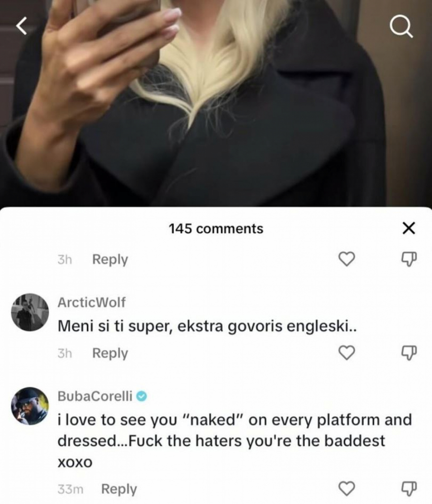
Task: Dislike BubaCorelli's comment
Action: point(408,489)
